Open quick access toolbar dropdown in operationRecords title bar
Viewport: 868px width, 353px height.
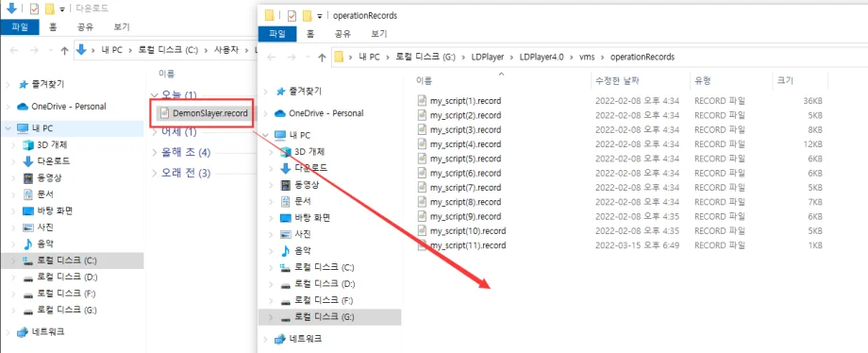[x=320, y=16]
